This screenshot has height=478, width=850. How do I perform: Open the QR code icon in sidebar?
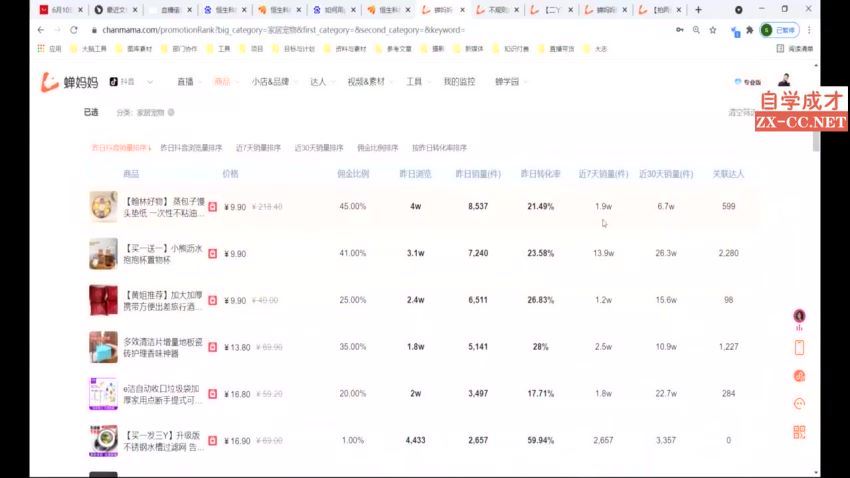coord(799,432)
